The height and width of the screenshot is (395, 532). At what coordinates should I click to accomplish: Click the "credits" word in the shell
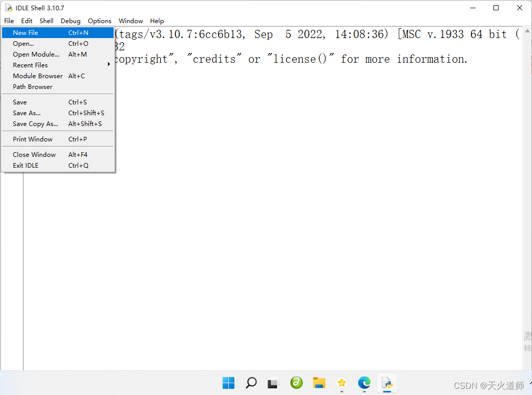(x=214, y=59)
